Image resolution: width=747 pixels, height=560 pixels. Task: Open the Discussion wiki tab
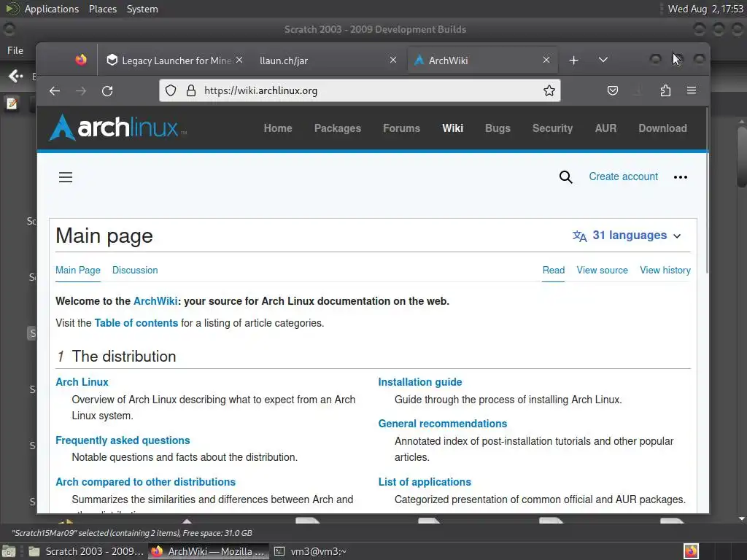tap(135, 270)
